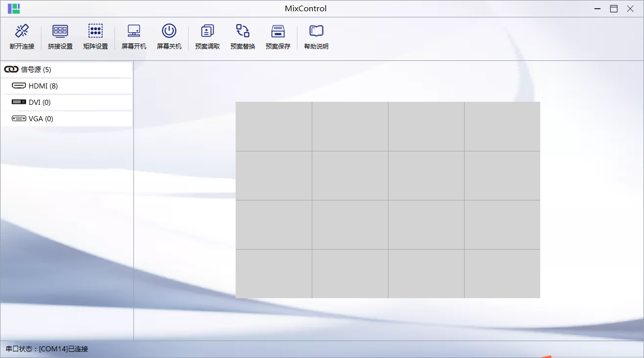
Task: Click 屏幕关机 screen power-off icon
Action: [169, 32]
